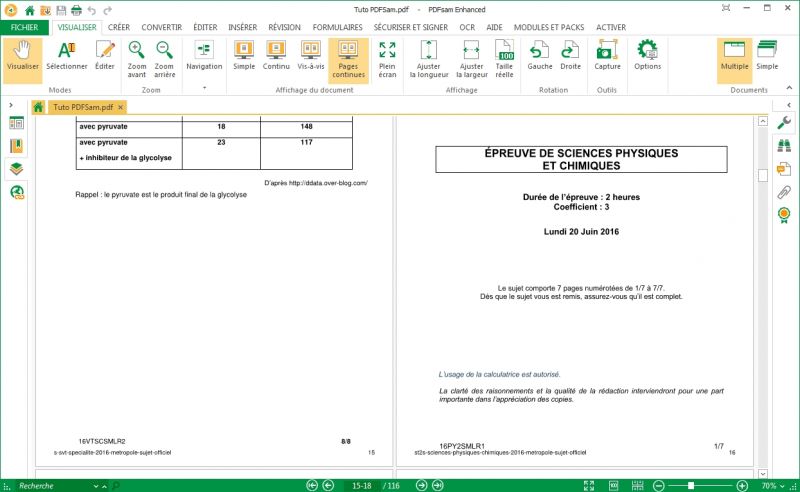Click the redo arrow
Screen dimensions: 800x492
tap(107, 10)
